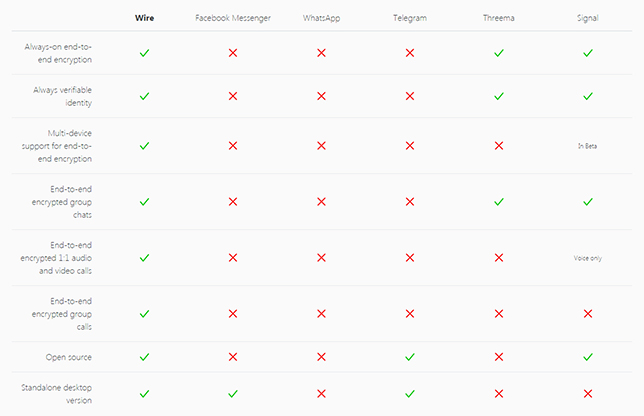
Task: Select the Wire column header
Action: (x=144, y=18)
